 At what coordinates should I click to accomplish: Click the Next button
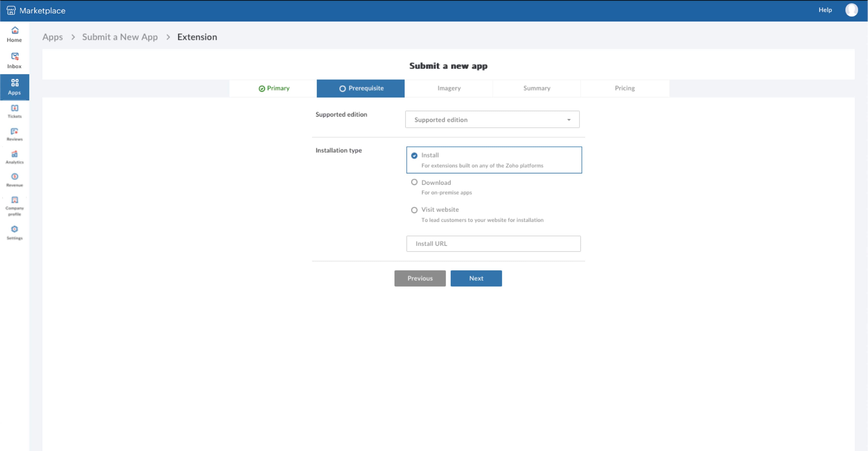point(476,278)
